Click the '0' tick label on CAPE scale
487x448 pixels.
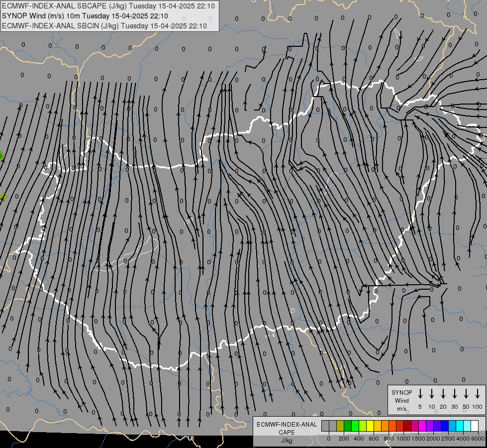[329, 439]
